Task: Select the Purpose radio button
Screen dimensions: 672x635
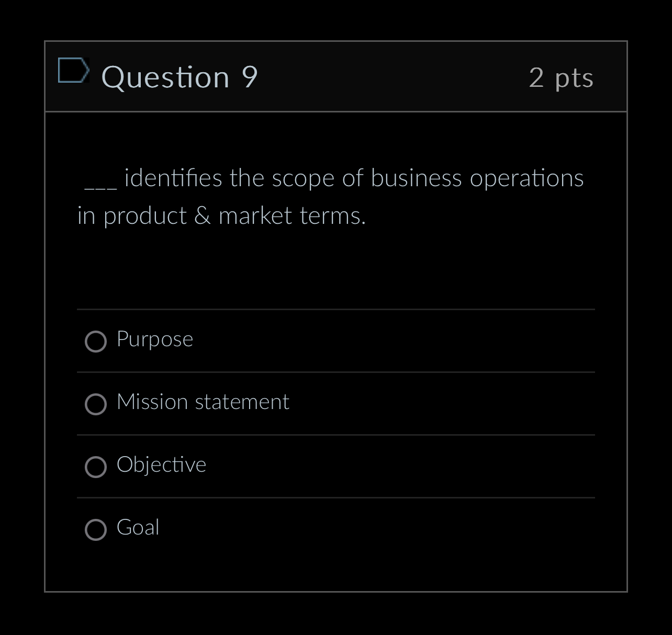Action: (x=95, y=342)
